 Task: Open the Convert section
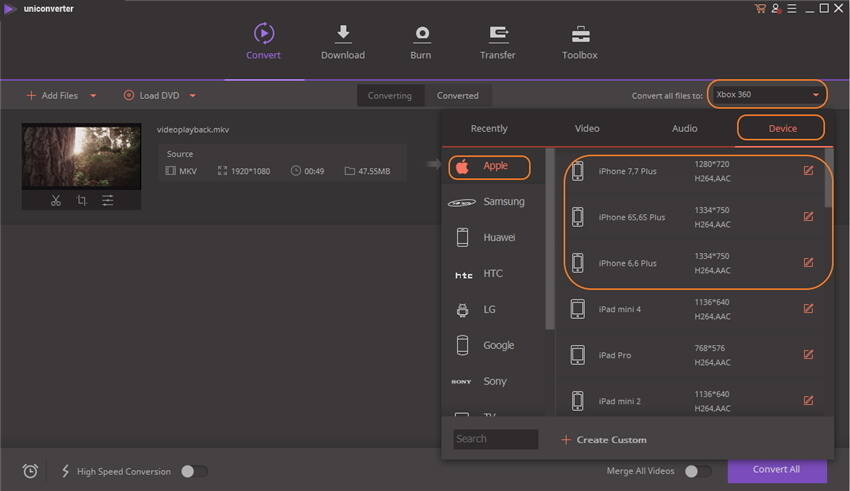(263, 41)
